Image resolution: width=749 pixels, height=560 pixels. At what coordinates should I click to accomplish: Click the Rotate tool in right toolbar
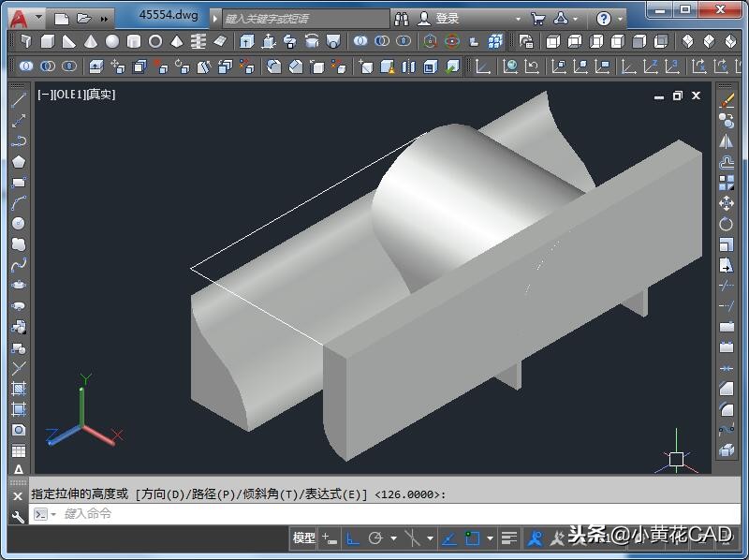coord(727,224)
